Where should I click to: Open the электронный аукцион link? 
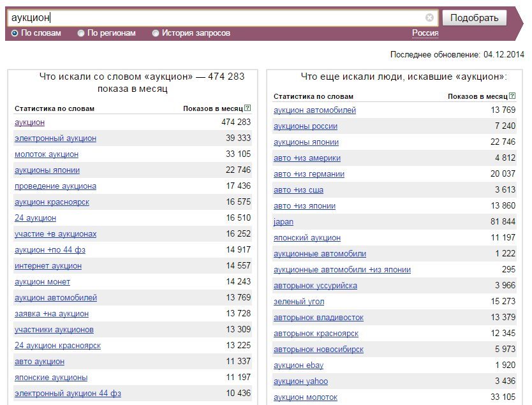pos(55,138)
